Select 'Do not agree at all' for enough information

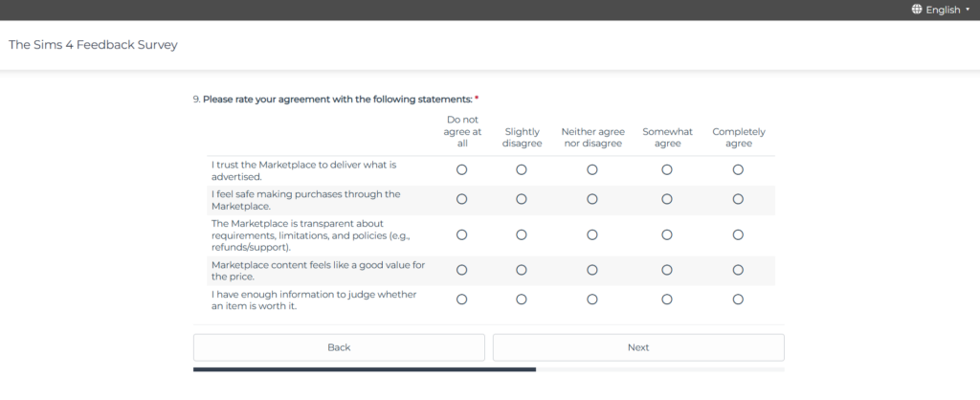[462, 300]
